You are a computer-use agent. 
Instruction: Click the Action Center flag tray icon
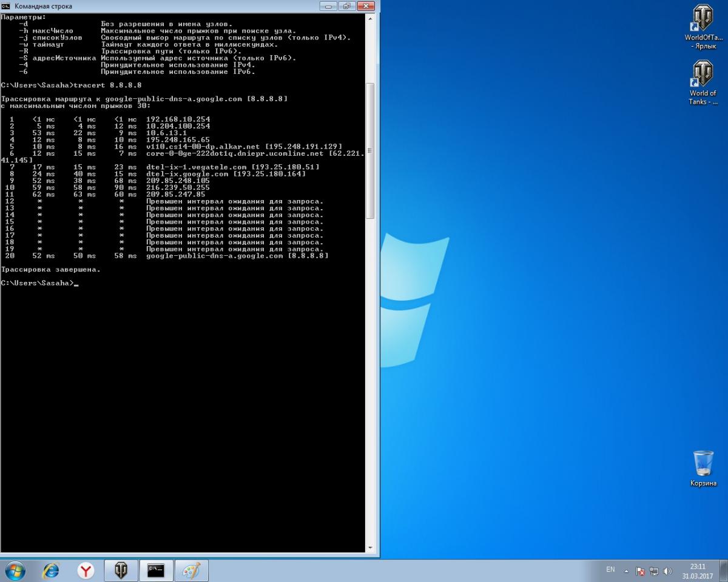[640, 571]
